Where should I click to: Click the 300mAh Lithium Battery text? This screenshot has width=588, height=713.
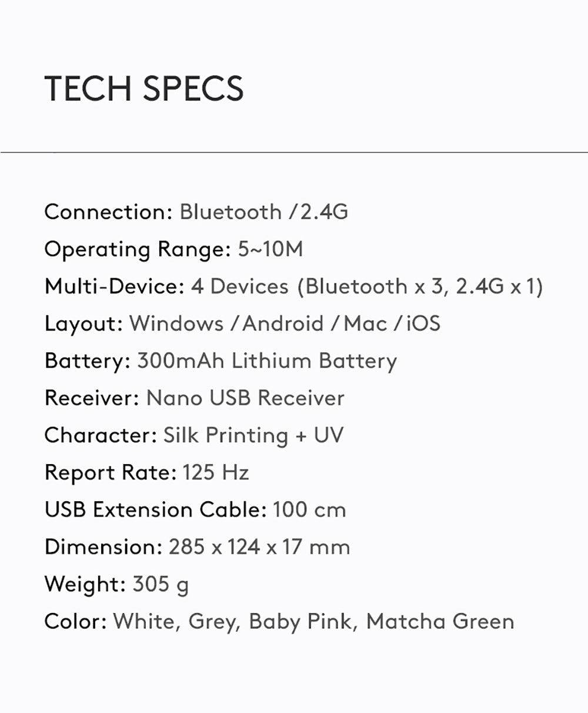[x=267, y=361]
